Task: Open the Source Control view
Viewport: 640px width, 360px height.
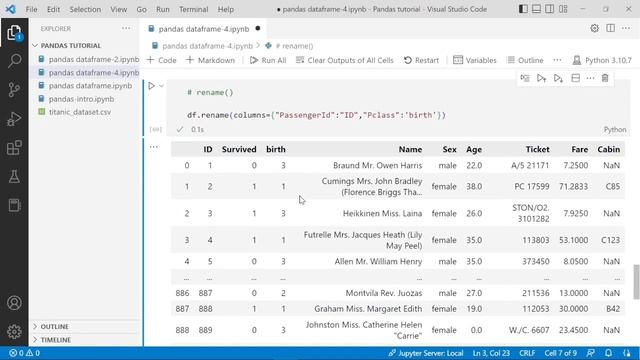Action: click(x=14, y=90)
